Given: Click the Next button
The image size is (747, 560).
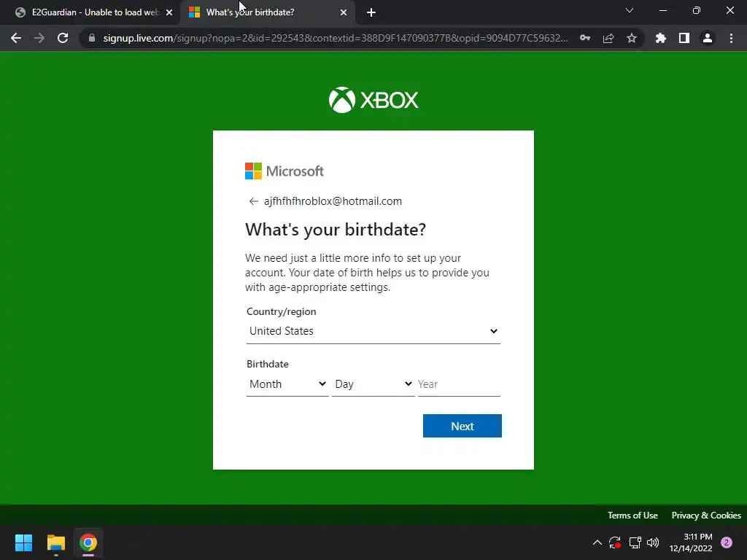Looking at the screenshot, I should 462,426.
